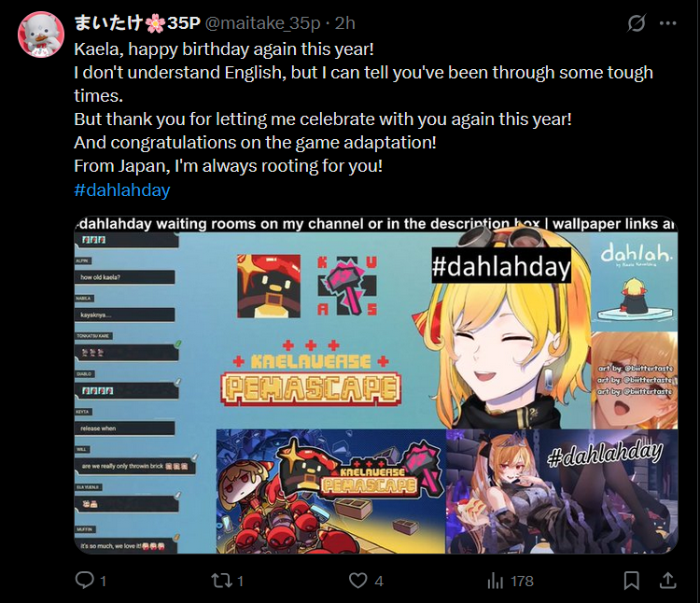Open the three-dot more options menu
This screenshot has height=603, width=700.
tap(668, 23)
